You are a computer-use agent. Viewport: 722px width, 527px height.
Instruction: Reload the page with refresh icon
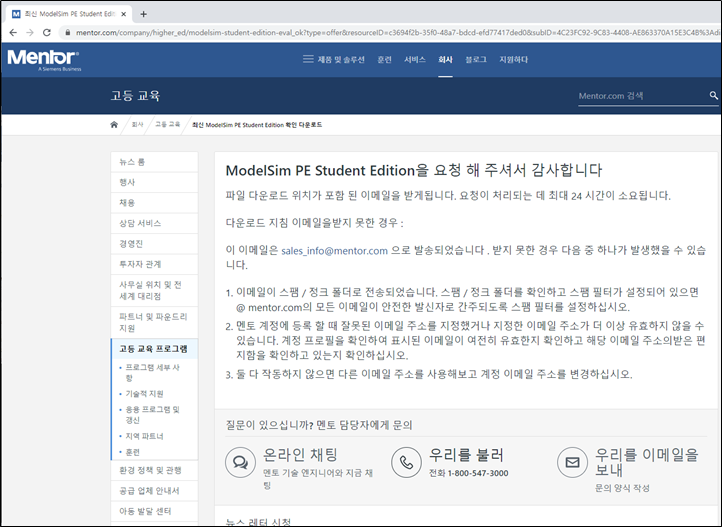pyautogui.click(x=47, y=33)
